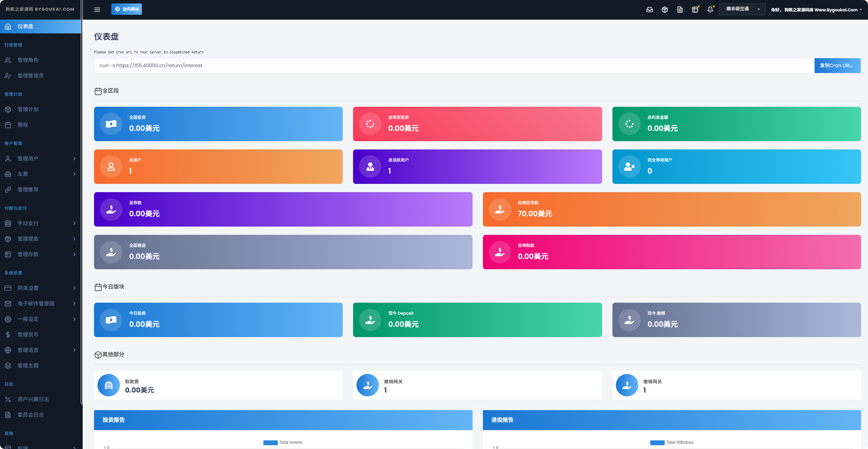Expand the 手动支付 sidebar submenu
The image size is (868, 449).
(40, 223)
